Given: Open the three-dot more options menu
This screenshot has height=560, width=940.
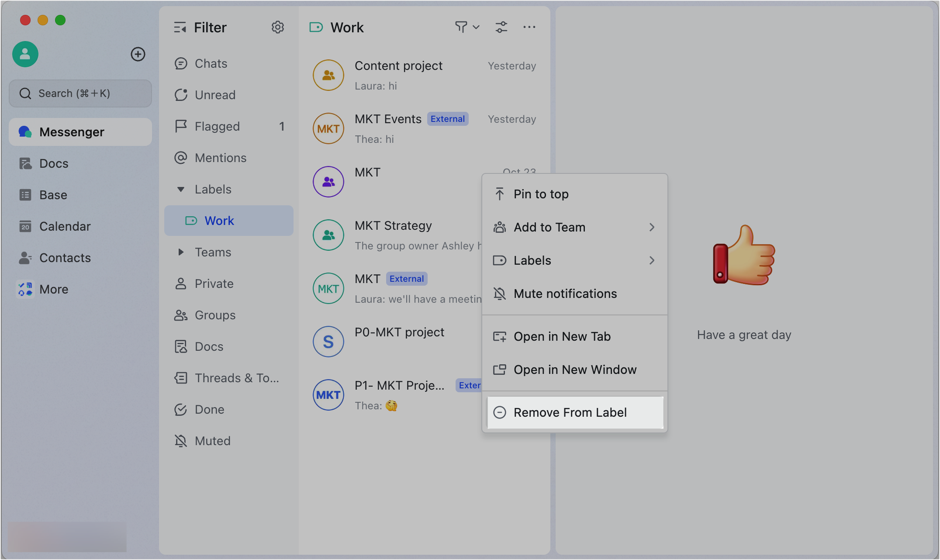Looking at the screenshot, I should coord(529,28).
